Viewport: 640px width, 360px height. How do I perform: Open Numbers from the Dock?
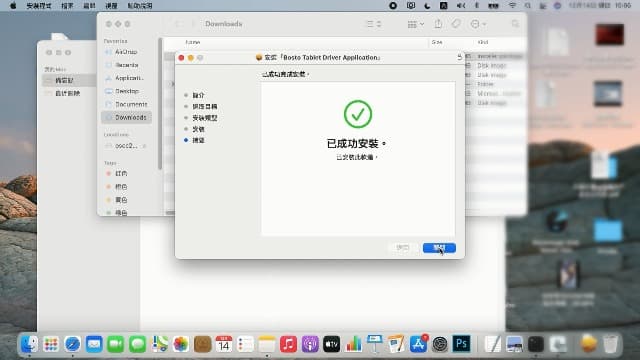pos(353,344)
